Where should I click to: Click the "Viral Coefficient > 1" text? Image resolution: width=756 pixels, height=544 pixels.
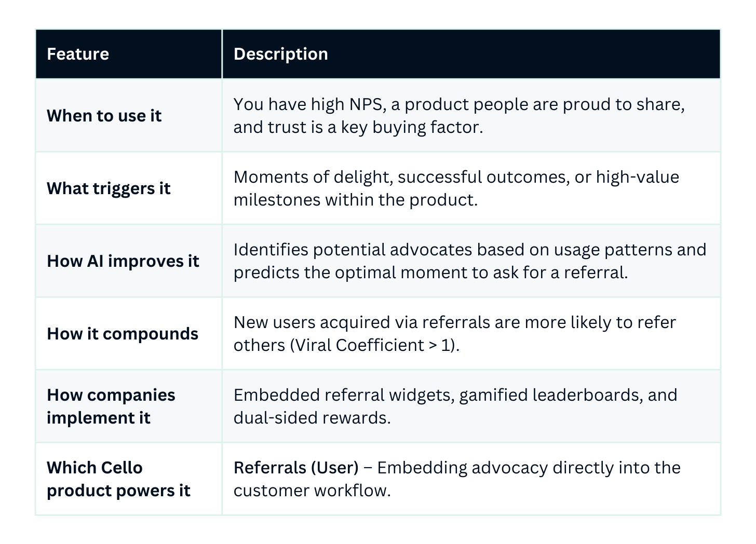coord(374,345)
